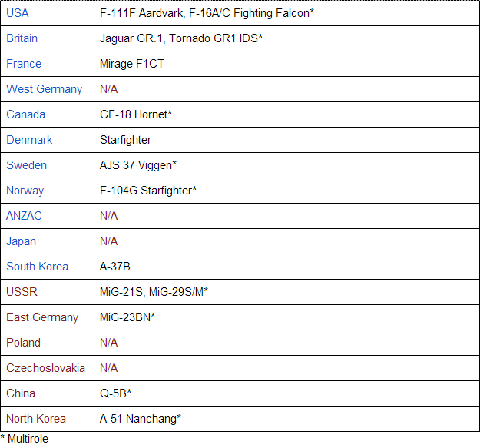Select the East Germany link
This screenshot has width=480, height=448.
[42, 317]
